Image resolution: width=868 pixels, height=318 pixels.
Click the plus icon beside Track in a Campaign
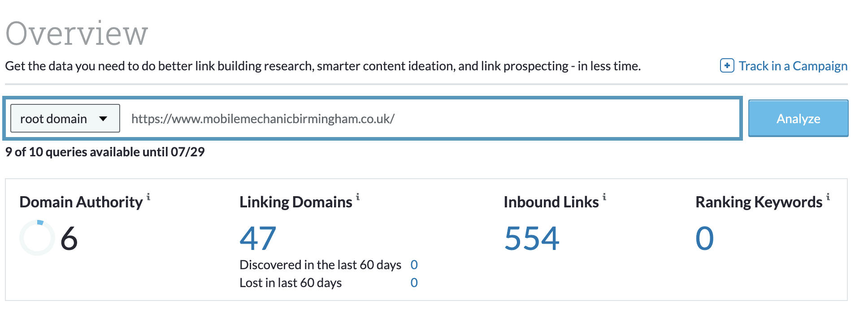tap(727, 65)
